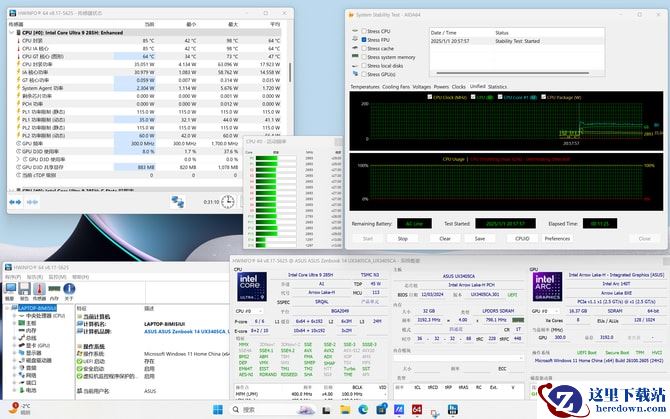670x419 pixels.
Task: Select LAPTOP root node in HWiNFO tree
Action: click(x=37, y=308)
